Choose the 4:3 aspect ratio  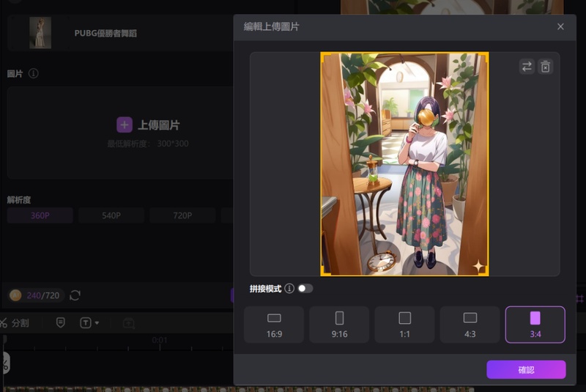tap(470, 325)
